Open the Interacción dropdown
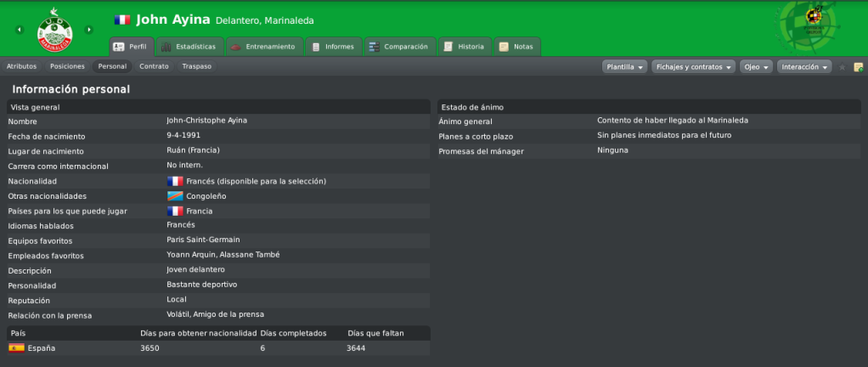 click(804, 66)
